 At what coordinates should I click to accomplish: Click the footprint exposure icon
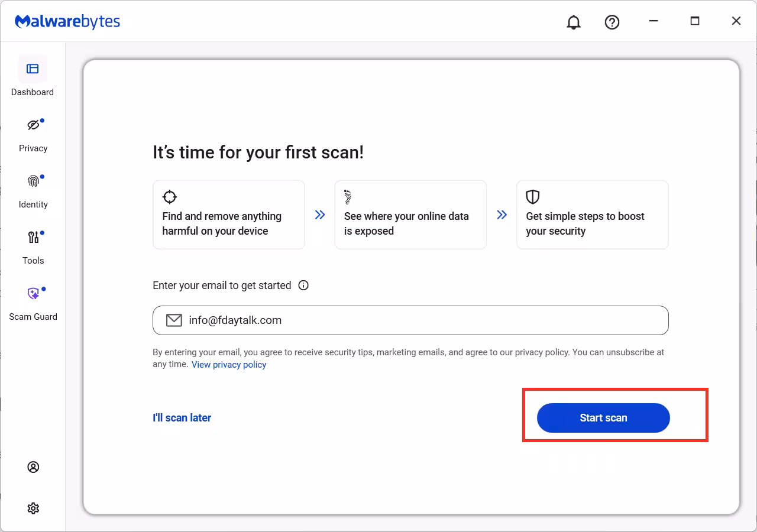point(348,197)
